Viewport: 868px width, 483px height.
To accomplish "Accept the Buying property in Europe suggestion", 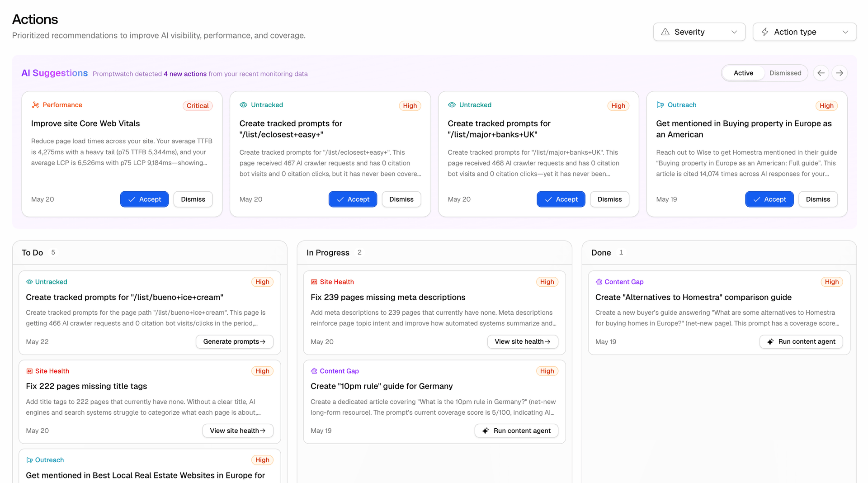I will [769, 199].
